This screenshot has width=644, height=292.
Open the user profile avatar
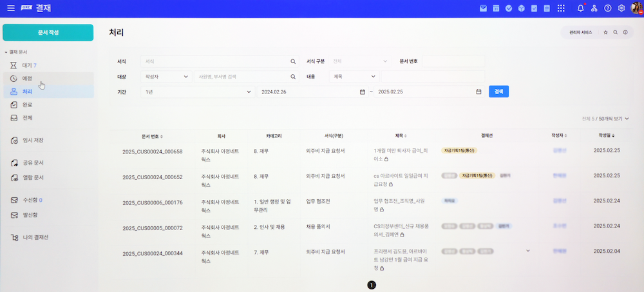(637, 8)
